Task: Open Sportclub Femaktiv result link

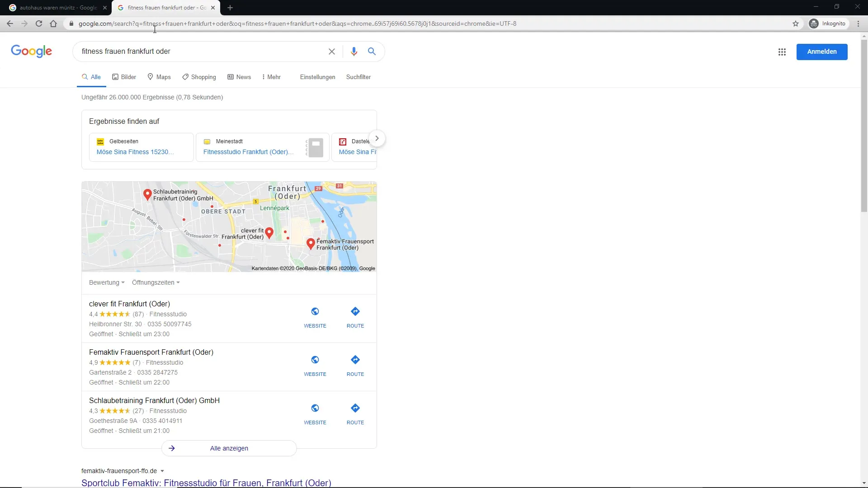Action: pyautogui.click(x=206, y=483)
